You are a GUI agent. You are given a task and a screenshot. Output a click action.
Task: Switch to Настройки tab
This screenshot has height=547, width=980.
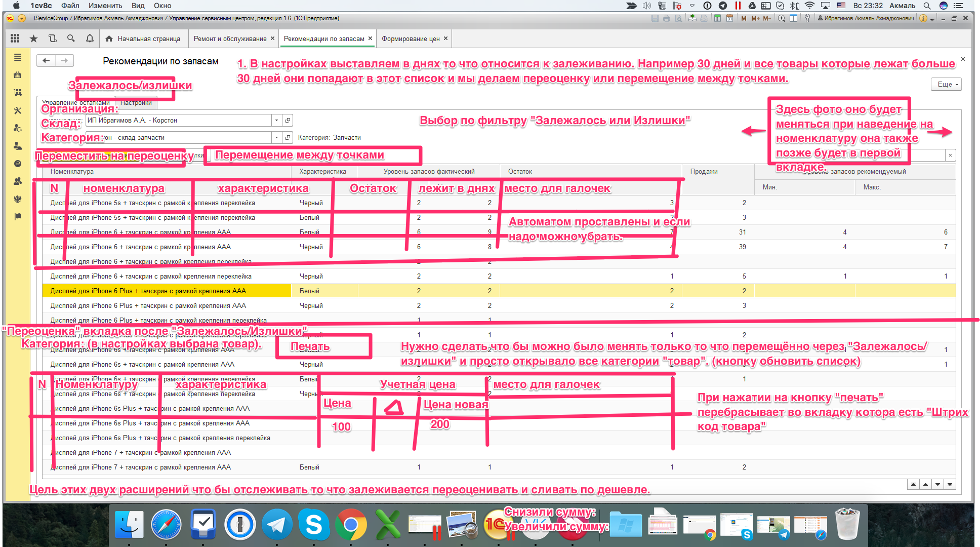[136, 103]
